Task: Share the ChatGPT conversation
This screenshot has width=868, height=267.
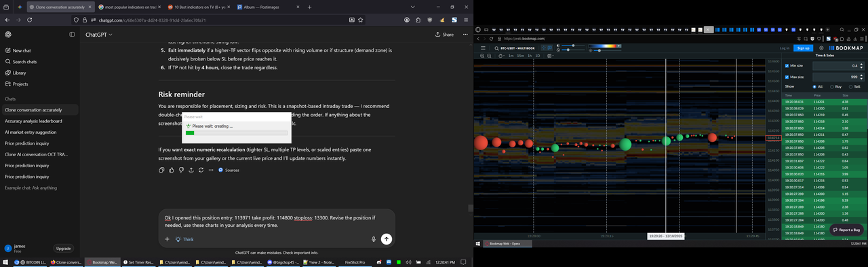Action: coord(444,35)
